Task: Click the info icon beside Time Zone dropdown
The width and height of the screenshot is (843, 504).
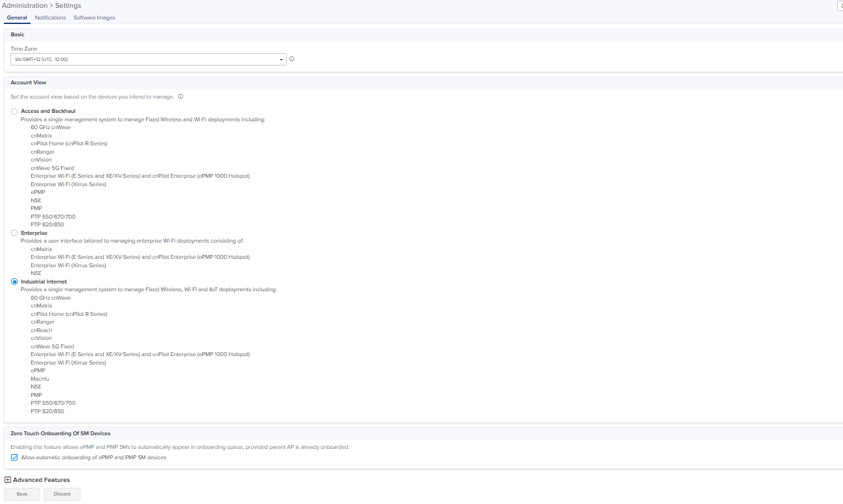Action: coord(292,59)
